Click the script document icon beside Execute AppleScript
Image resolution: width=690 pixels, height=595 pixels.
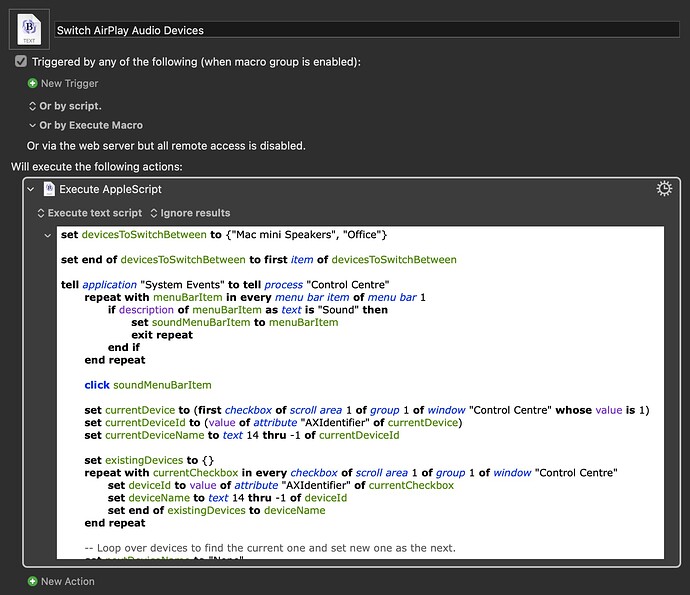coord(49,189)
